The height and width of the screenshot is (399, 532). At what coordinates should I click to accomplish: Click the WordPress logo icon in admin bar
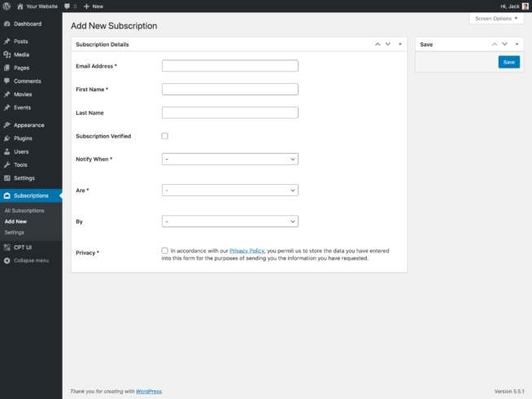[x=7, y=6]
